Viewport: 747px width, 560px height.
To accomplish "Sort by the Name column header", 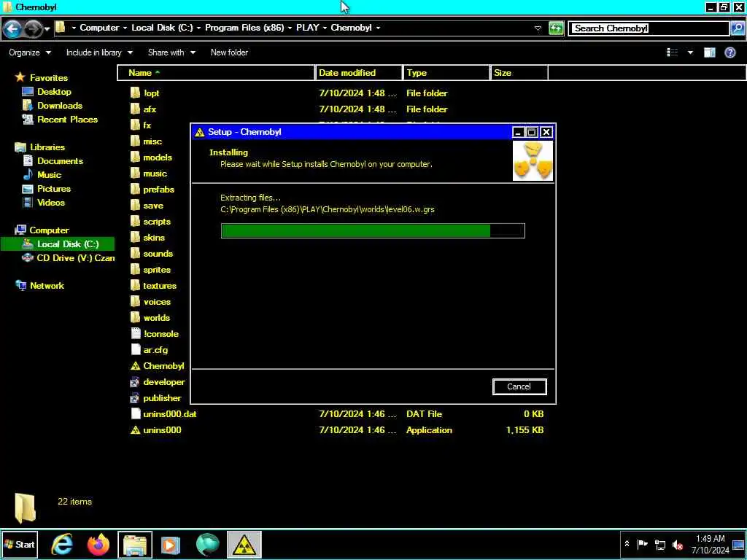I will pyautogui.click(x=216, y=73).
